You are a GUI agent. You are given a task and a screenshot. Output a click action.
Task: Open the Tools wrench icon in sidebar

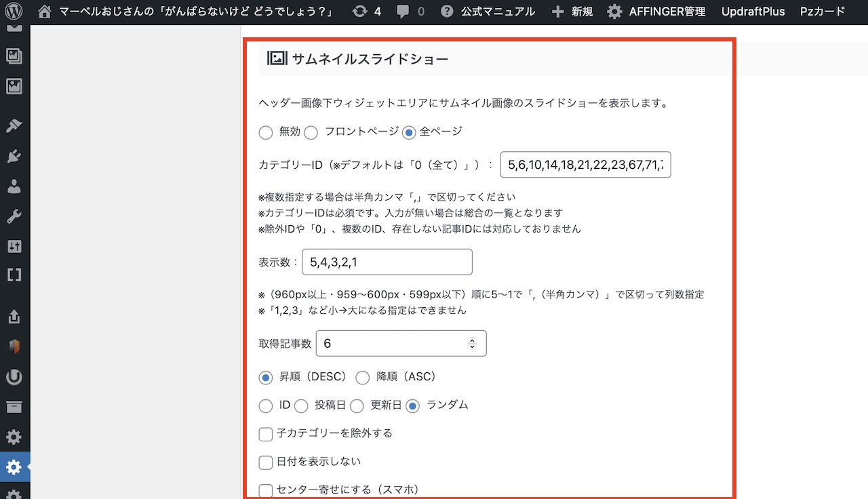(14, 217)
